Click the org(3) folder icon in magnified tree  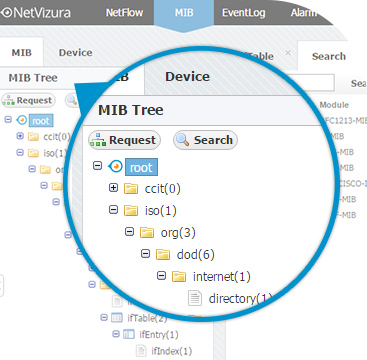click(147, 232)
